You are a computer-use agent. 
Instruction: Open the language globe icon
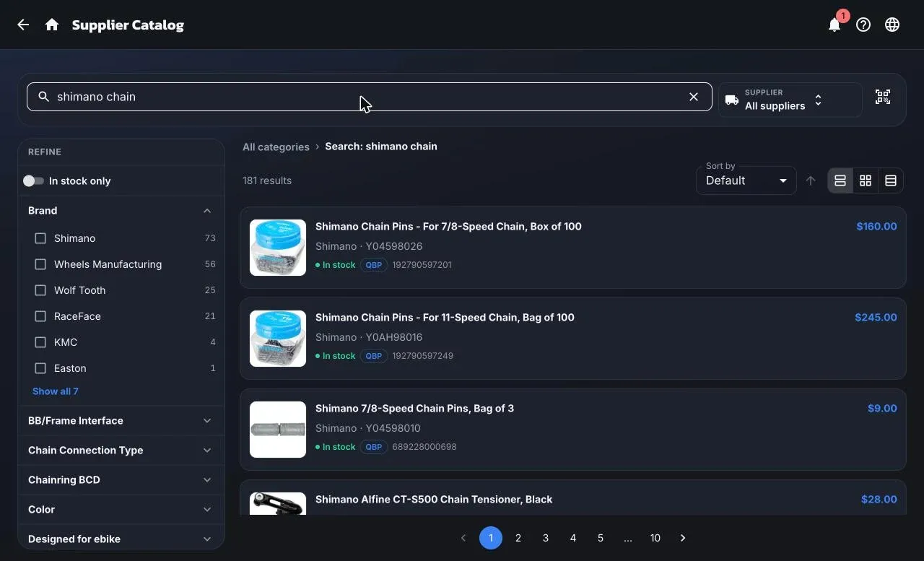pos(892,25)
